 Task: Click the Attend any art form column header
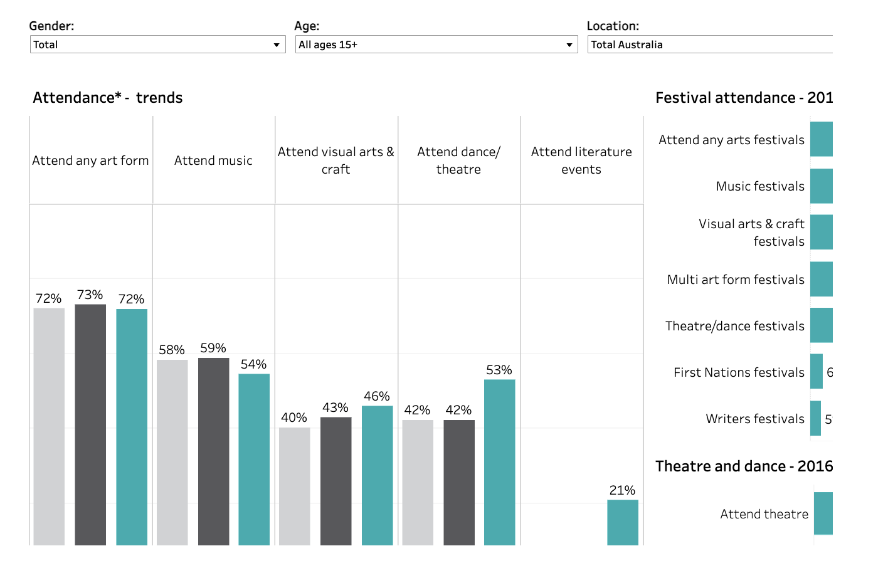(x=90, y=160)
